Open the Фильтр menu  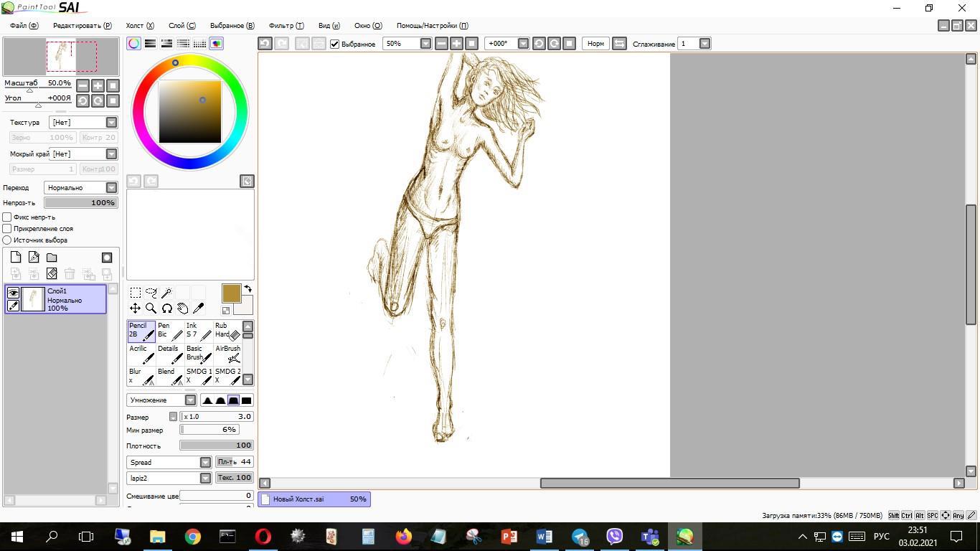(x=286, y=26)
